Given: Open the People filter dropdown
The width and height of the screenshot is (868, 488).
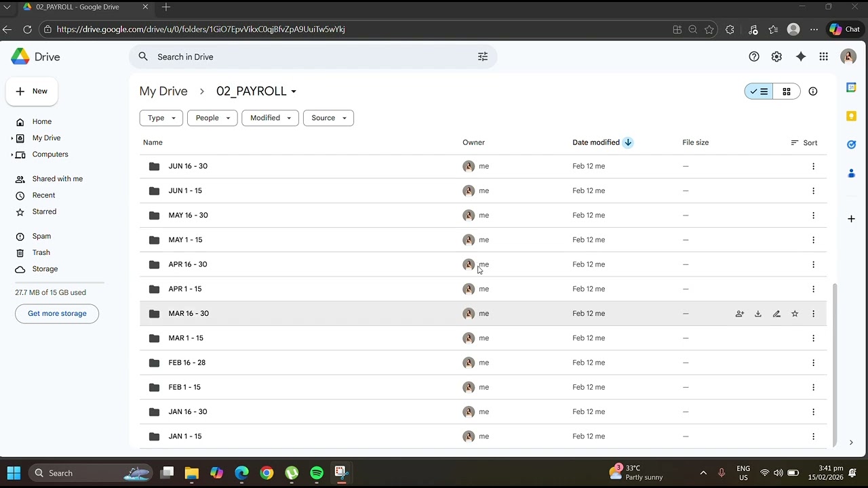Looking at the screenshot, I should (x=212, y=118).
